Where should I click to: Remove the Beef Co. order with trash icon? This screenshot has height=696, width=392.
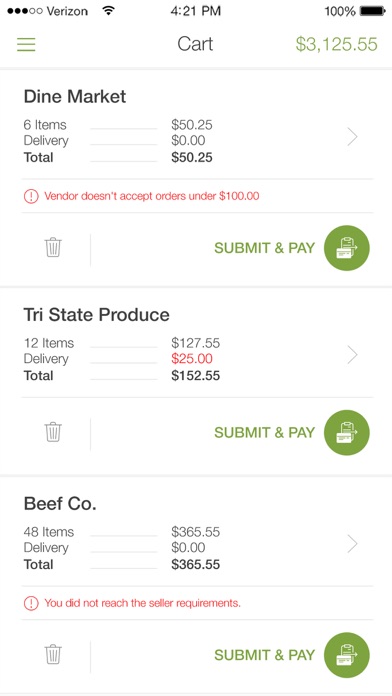point(53,654)
